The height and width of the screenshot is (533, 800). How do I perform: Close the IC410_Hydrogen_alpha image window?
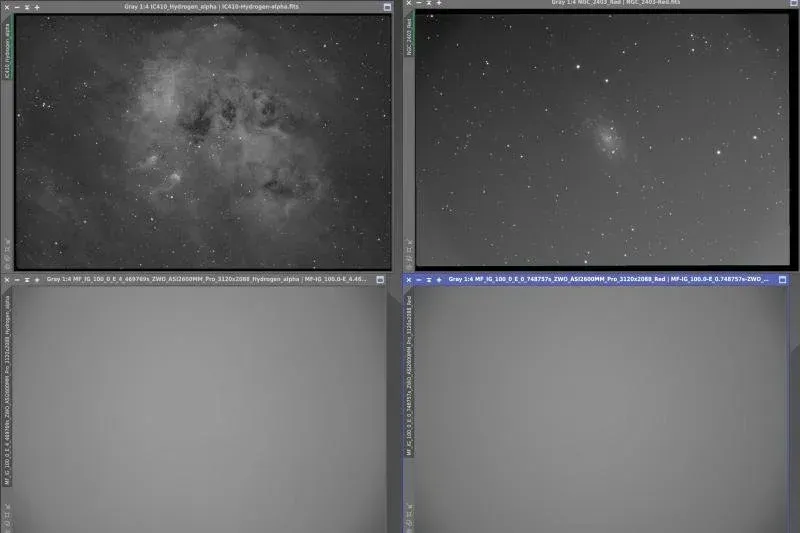coord(7,7)
